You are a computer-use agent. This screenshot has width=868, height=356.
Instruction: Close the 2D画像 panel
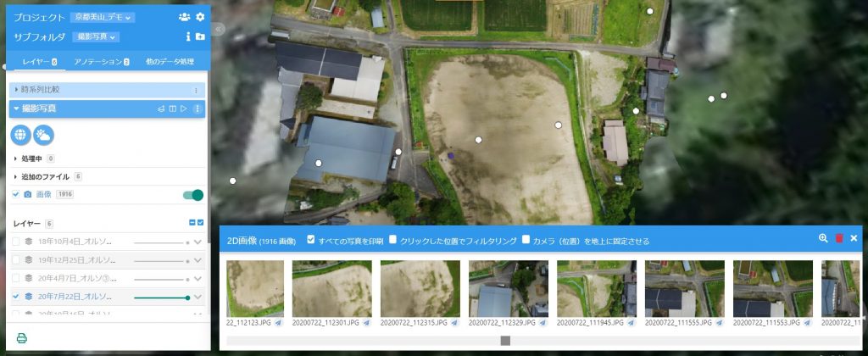(854, 238)
